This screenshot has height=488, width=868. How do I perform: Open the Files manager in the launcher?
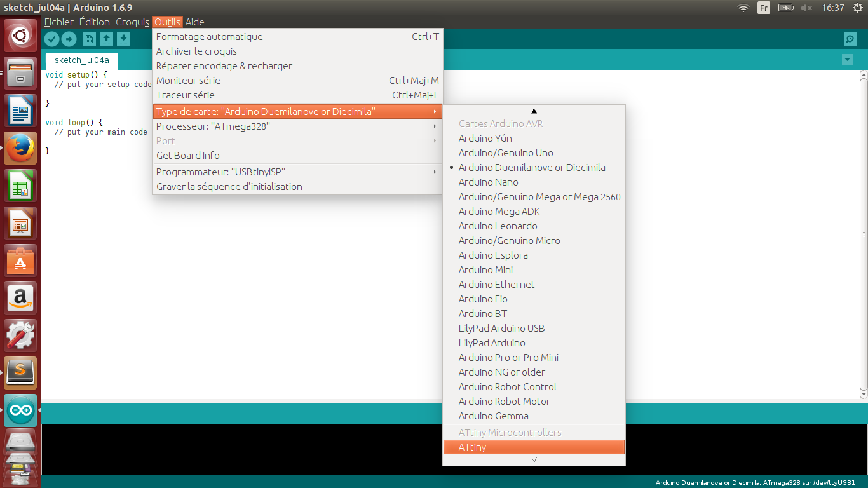22,73
